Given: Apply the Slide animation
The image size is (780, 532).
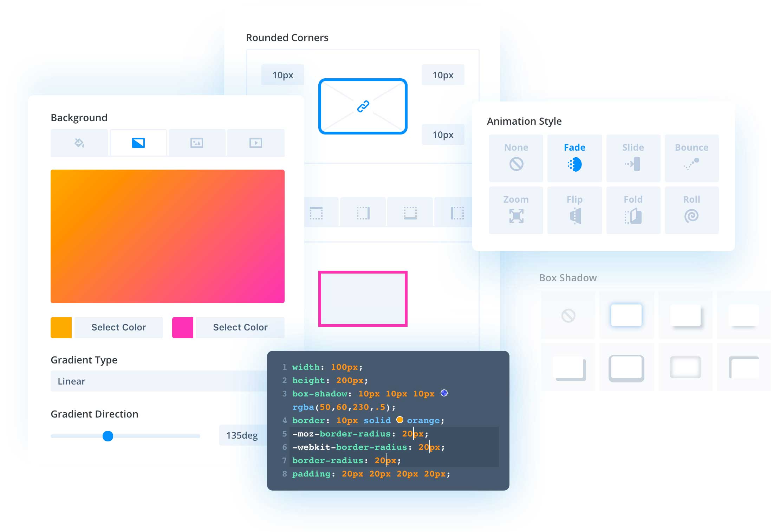Looking at the screenshot, I should click(633, 158).
